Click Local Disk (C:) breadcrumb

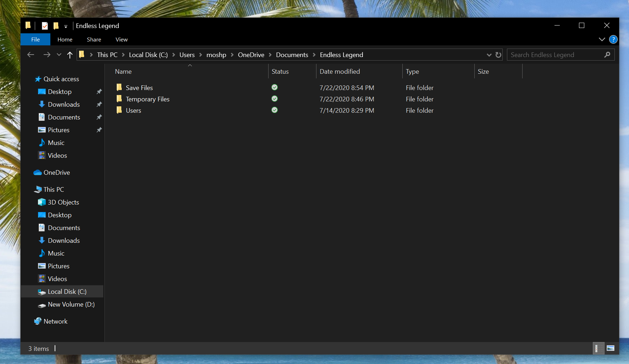(148, 55)
